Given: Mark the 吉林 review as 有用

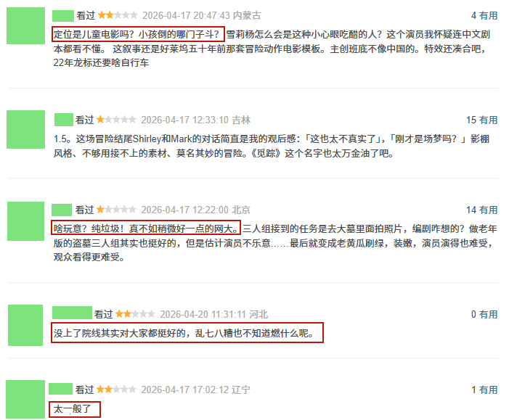Looking at the screenshot, I should tap(488, 120).
